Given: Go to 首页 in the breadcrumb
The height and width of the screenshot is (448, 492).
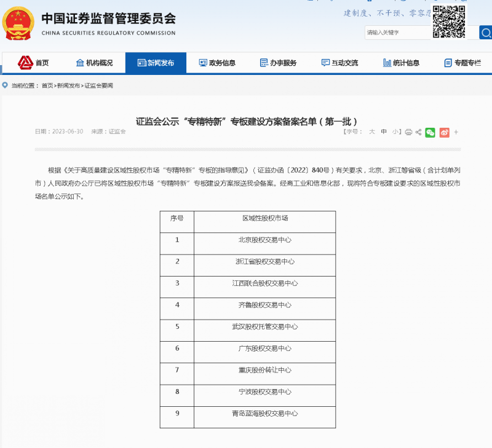Looking at the screenshot, I should point(47,85).
